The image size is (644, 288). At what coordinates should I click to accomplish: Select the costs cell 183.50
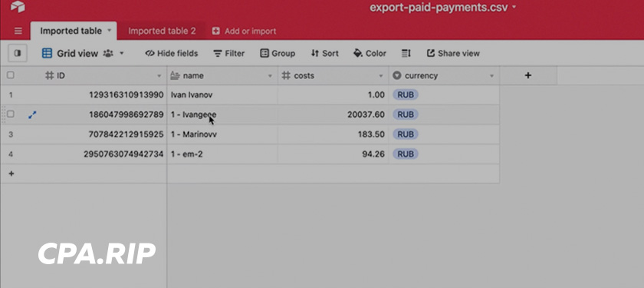coord(333,134)
